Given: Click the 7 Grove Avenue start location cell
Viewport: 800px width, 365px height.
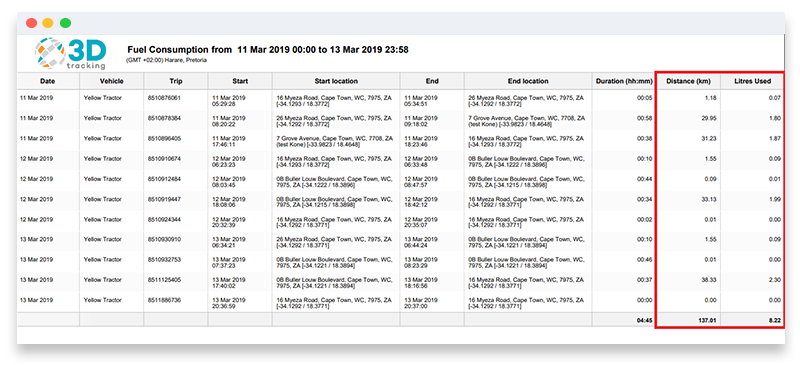Looking at the screenshot, I should 335,141.
